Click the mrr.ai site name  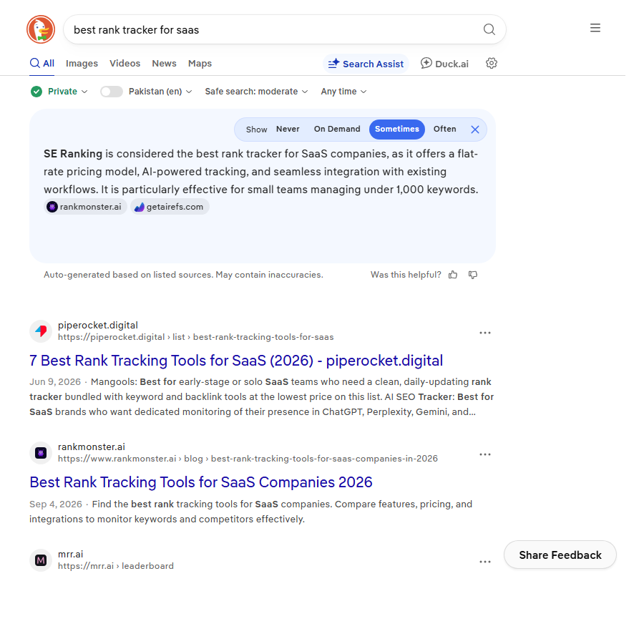pos(70,555)
